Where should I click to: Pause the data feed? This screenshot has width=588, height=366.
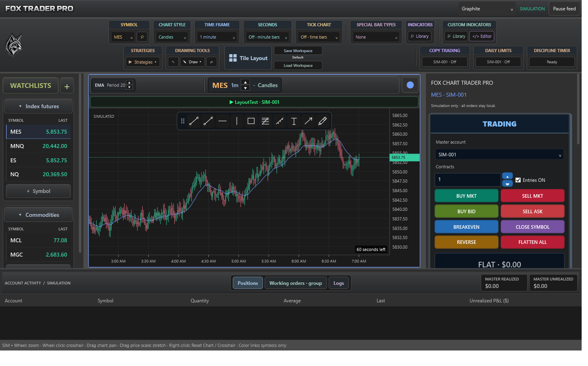(x=564, y=9)
